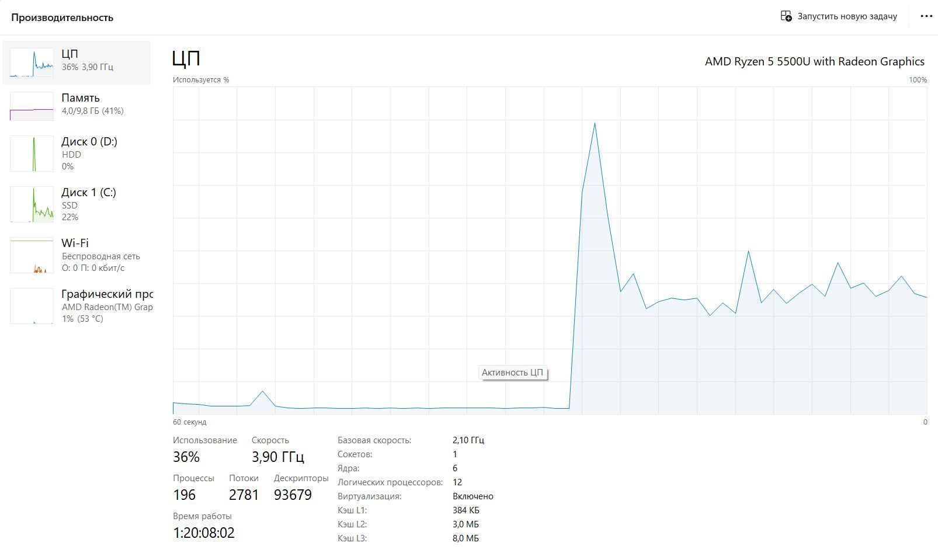Select the Диск 1 (C:) item
Screen dimensions: 938x560
tap(77, 204)
